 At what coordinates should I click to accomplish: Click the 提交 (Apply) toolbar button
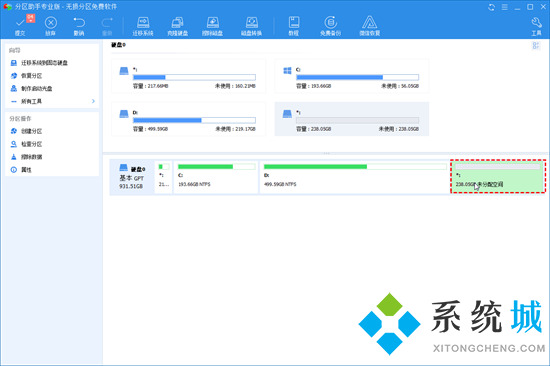(20, 26)
